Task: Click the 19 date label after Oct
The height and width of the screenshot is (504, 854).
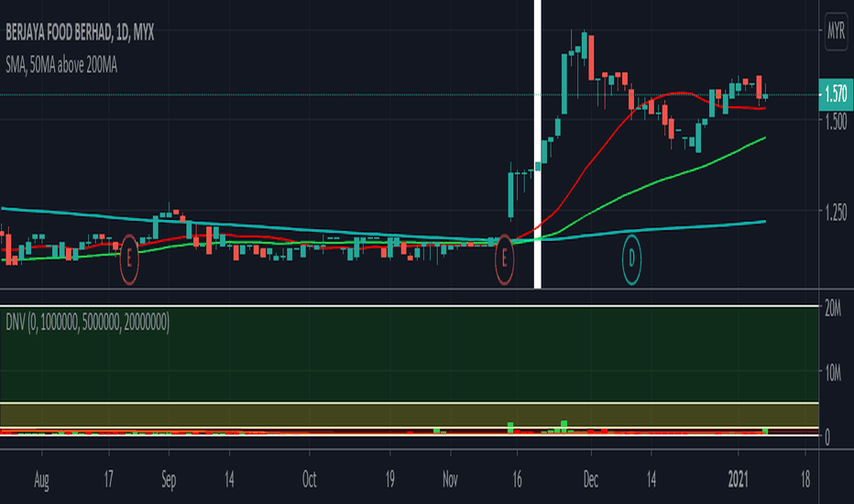Action: pos(390,480)
